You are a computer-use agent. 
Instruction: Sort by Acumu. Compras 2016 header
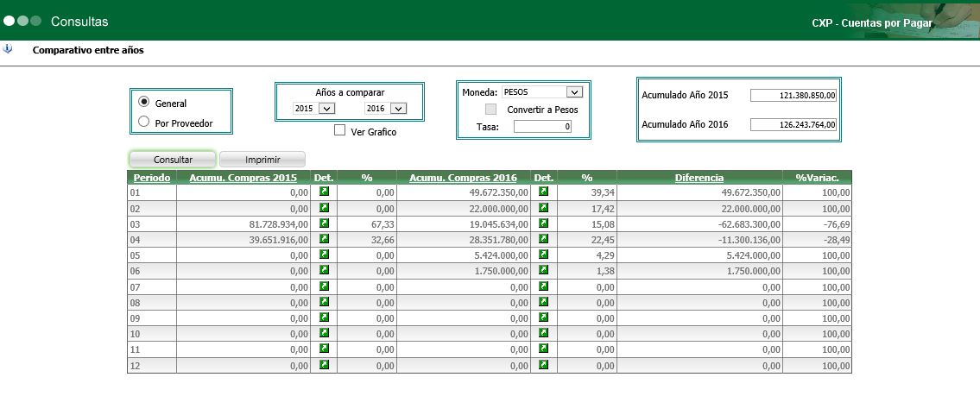[463, 178]
